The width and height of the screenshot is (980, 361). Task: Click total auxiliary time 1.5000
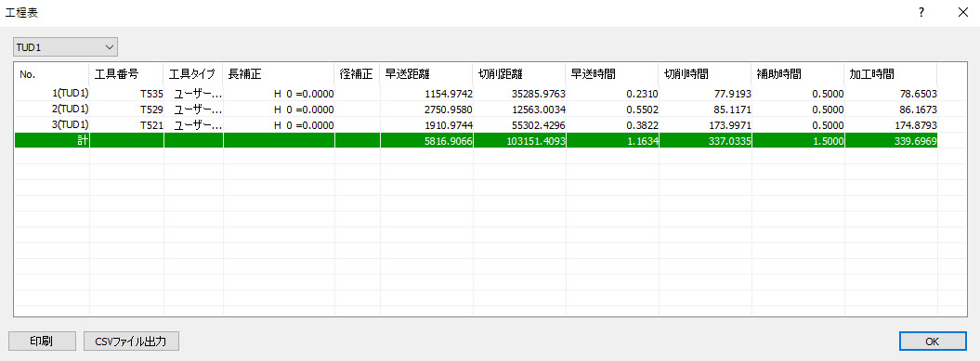click(829, 141)
